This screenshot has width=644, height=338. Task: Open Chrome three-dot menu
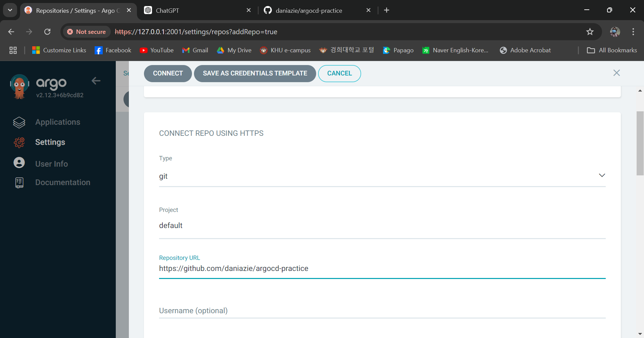633,32
